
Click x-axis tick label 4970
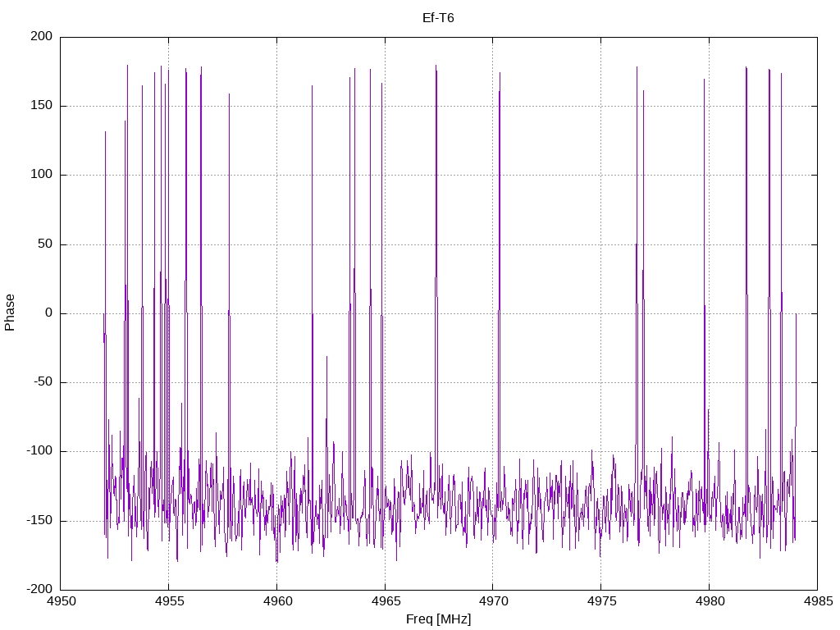(493, 601)
